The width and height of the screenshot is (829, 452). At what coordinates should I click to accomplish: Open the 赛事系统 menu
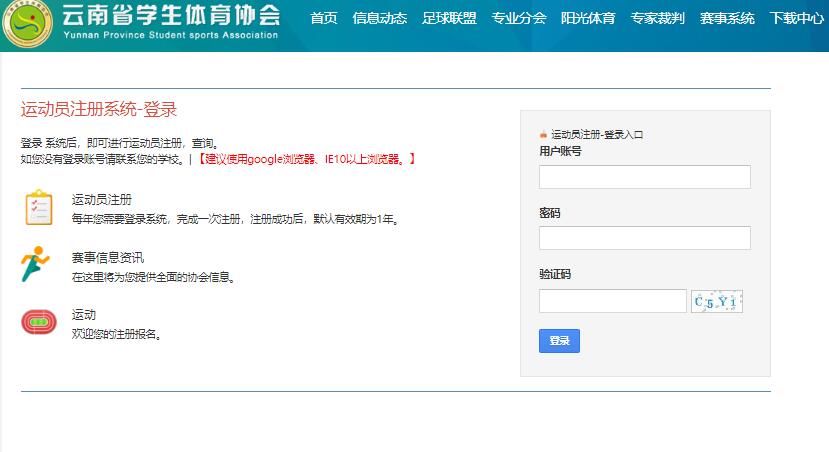click(x=727, y=19)
